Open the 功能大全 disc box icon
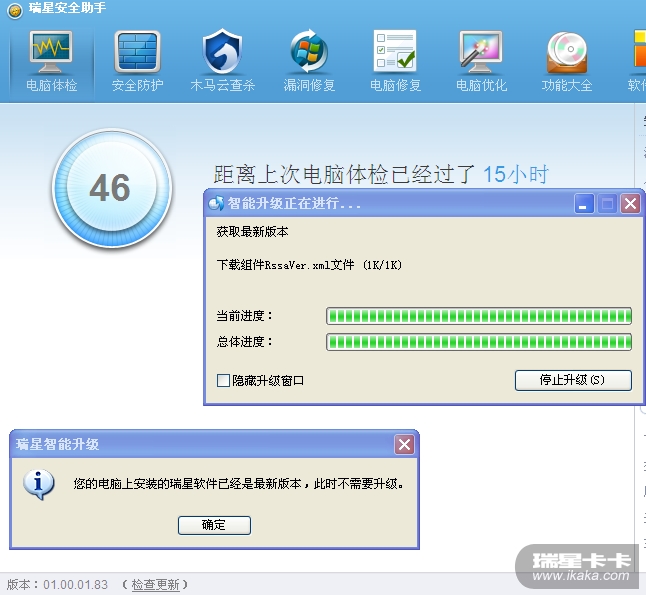Image resolution: width=646 pixels, height=595 pixels. tap(567, 52)
